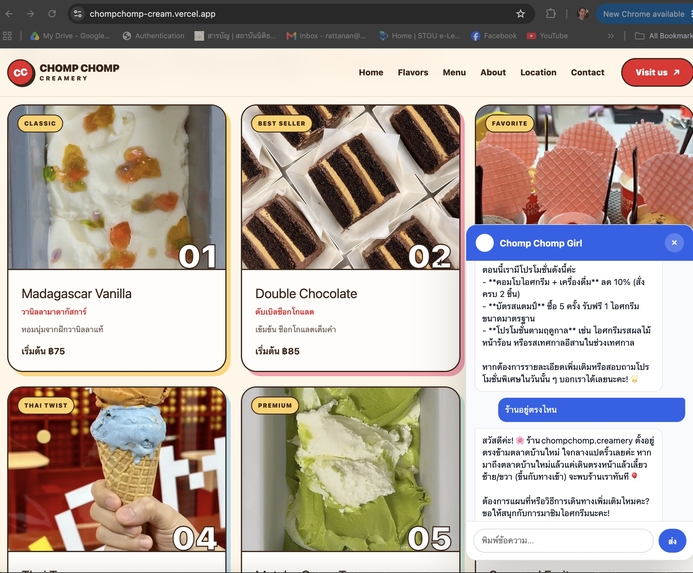Open the Chrome profile avatar

click(x=583, y=14)
